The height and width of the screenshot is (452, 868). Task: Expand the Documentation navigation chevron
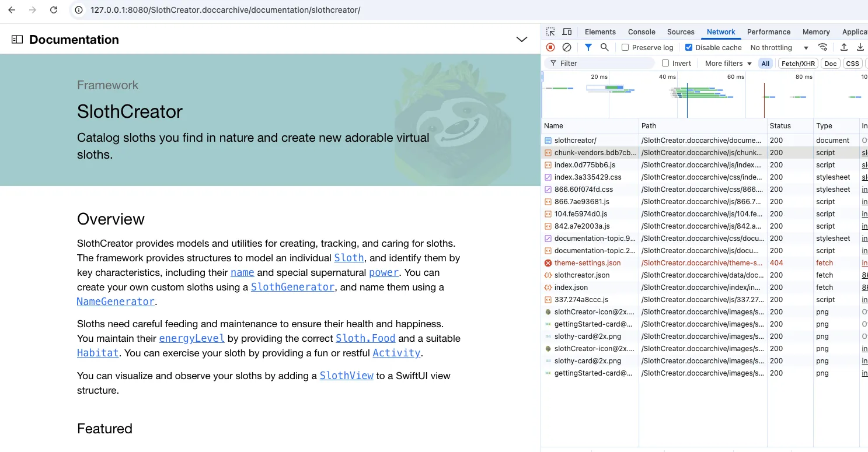[x=522, y=40]
